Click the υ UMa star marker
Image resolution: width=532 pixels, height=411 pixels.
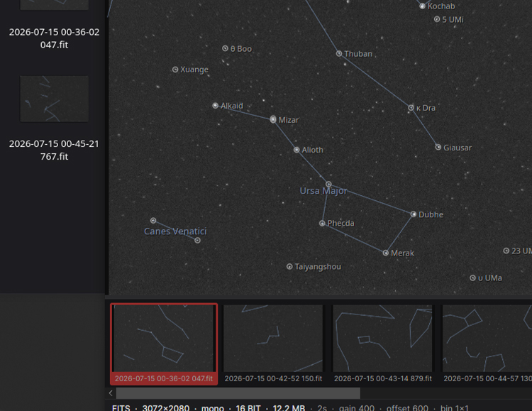(x=472, y=278)
